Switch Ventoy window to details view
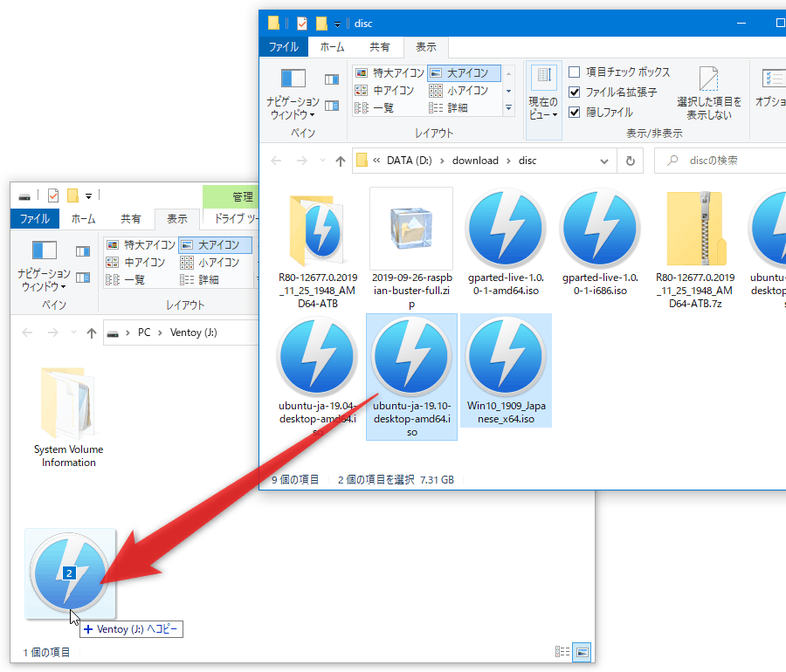786x672 pixels. click(x=562, y=651)
